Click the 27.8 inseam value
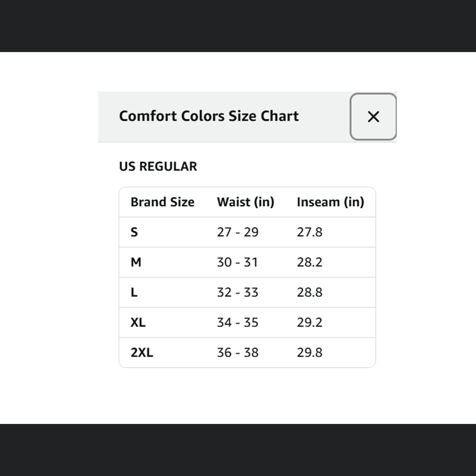The height and width of the screenshot is (476, 476). pyautogui.click(x=309, y=232)
